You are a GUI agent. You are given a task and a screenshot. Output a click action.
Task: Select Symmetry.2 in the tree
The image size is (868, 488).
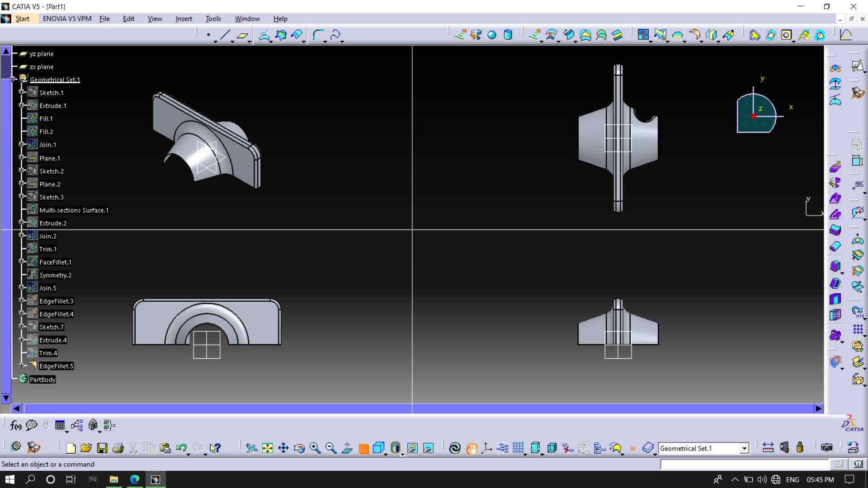55,275
